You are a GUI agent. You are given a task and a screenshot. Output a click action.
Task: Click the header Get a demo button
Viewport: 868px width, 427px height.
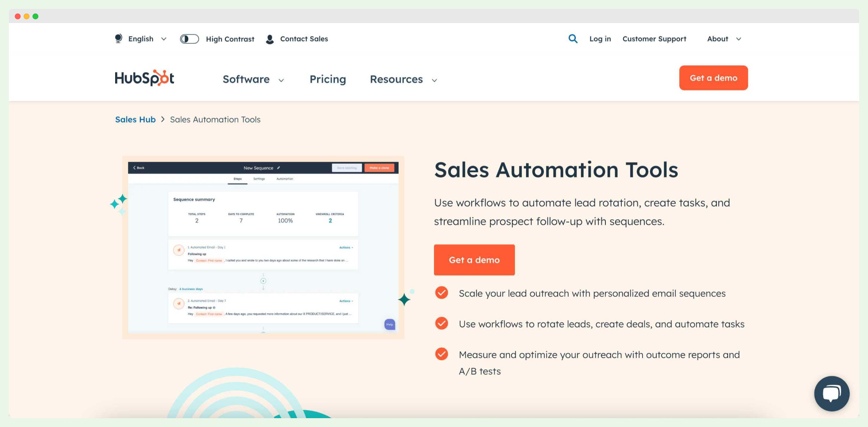(x=713, y=78)
